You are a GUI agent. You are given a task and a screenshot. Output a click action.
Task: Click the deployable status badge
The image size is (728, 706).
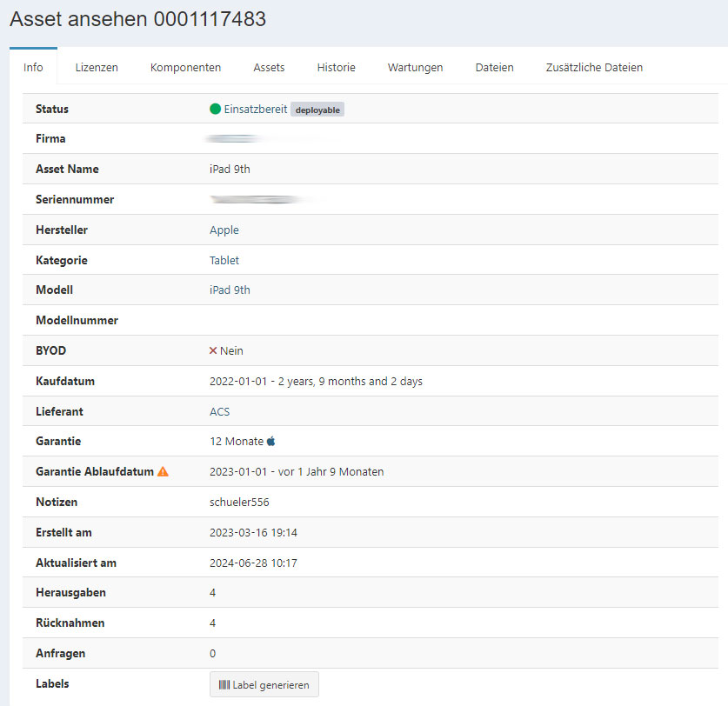click(x=317, y=109)
